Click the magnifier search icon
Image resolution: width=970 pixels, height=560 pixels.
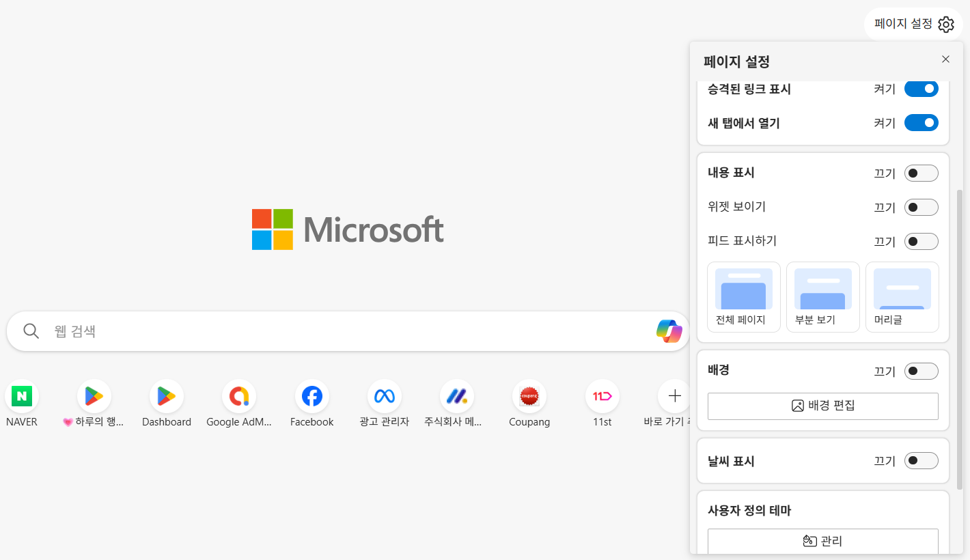click(x=31, y=331)
